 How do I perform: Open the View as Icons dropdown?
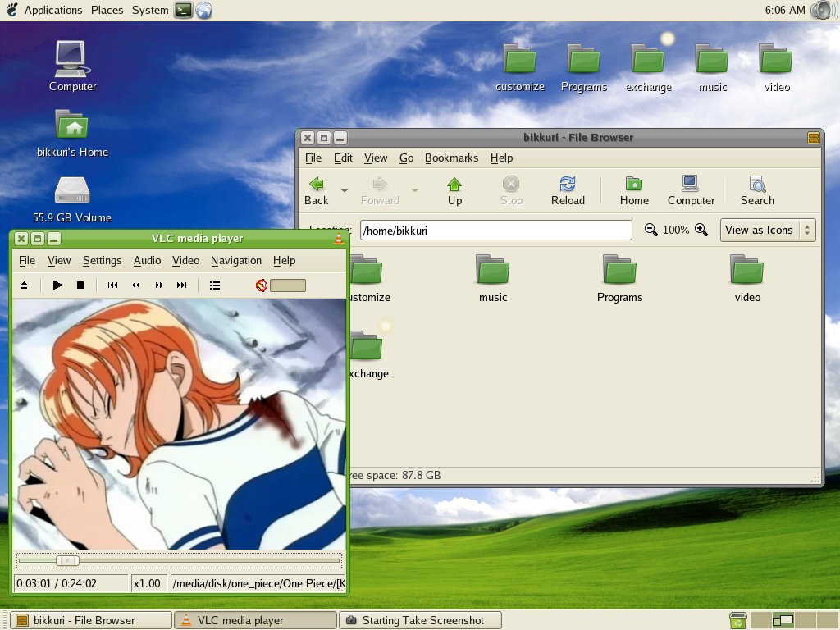[x=768, y=230]
